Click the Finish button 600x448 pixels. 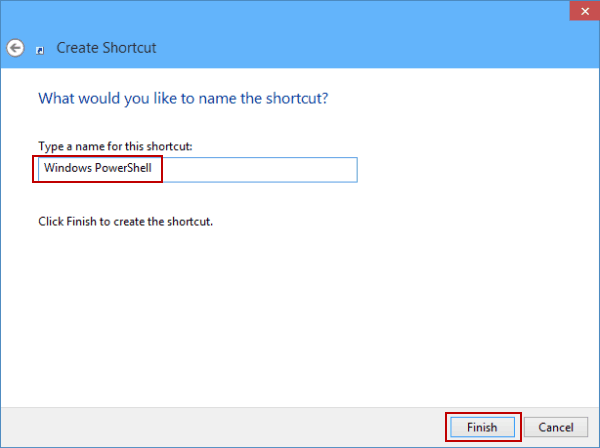coord(482,427)
